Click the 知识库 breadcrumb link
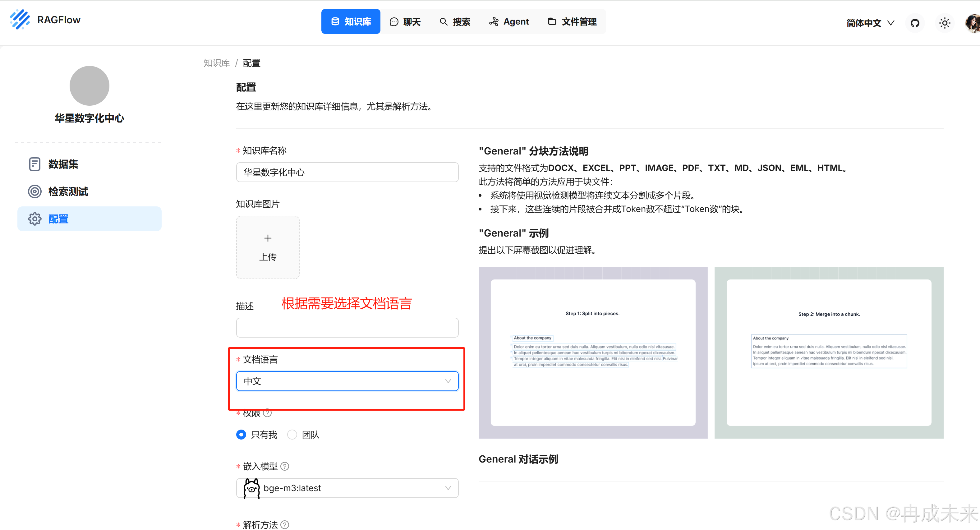This screenshot has width=980, height=530. [x=216, y=63]
